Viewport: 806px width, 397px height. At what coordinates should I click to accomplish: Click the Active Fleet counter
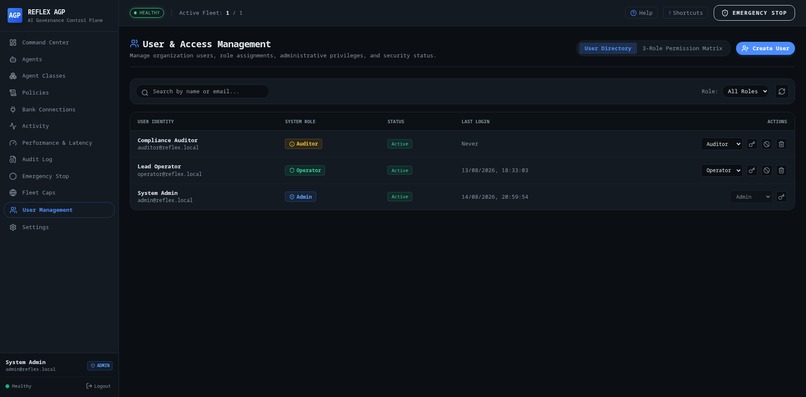coord(211,13)
